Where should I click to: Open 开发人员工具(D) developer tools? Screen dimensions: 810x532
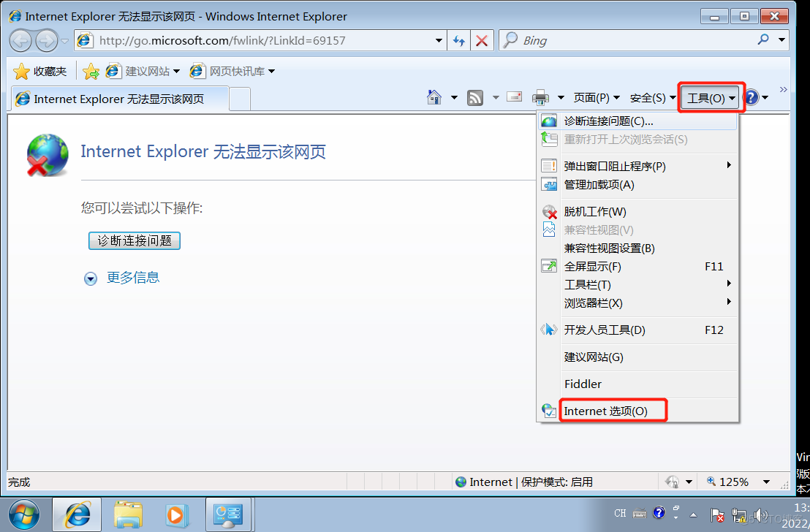click(605, 330)
